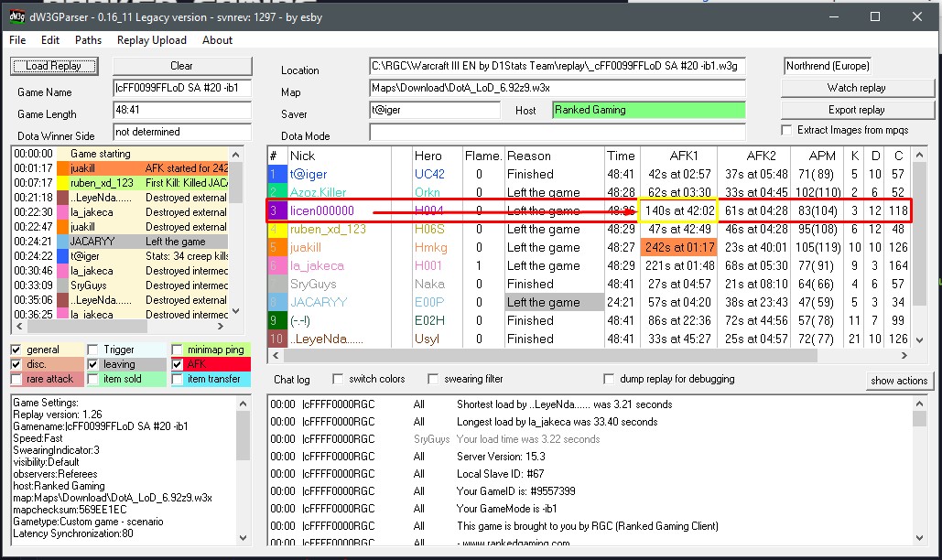The width and height of the screenshot is (942, 560).
Task: Select player la_jakeca in the player table
Action: coord(317,266)
